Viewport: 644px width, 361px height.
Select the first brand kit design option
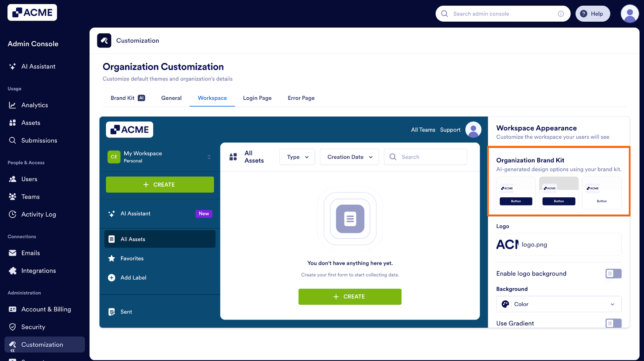[x=516, y=193]
